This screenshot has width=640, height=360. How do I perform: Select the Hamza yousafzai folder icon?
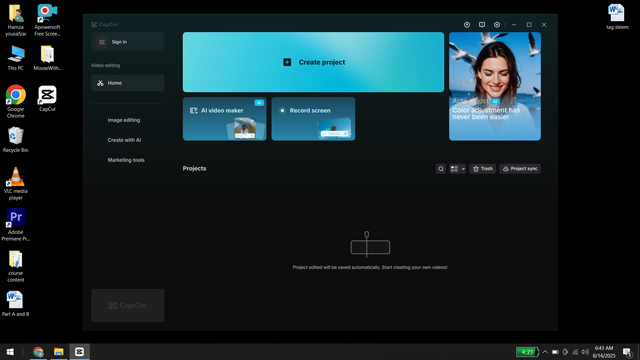click(x=16, y=20)
